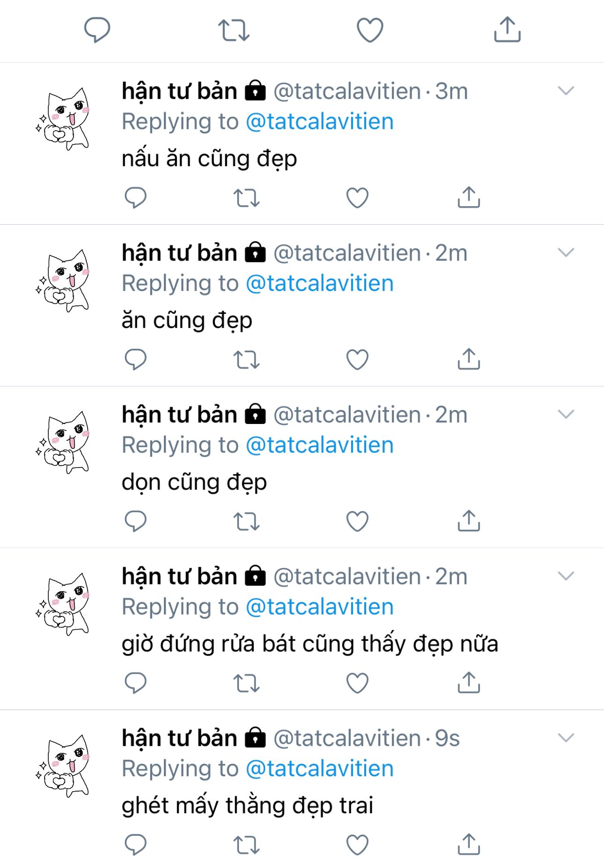The width and height of the screenshot is (604, 868).
Task: Retweet the tweet "ghét mấy thằng đẹp trai"
Action: (x=246, y=845)
